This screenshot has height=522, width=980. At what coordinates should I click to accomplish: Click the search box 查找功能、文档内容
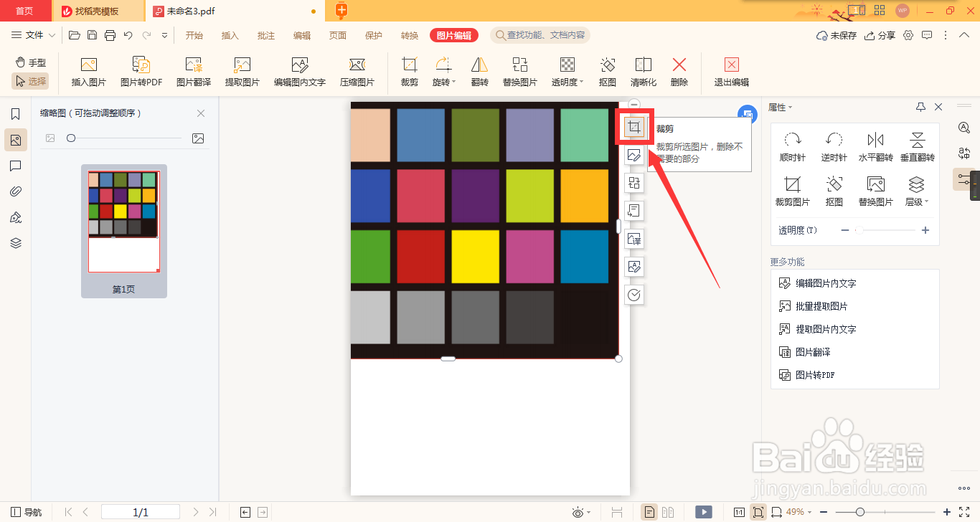pos(539,35)
